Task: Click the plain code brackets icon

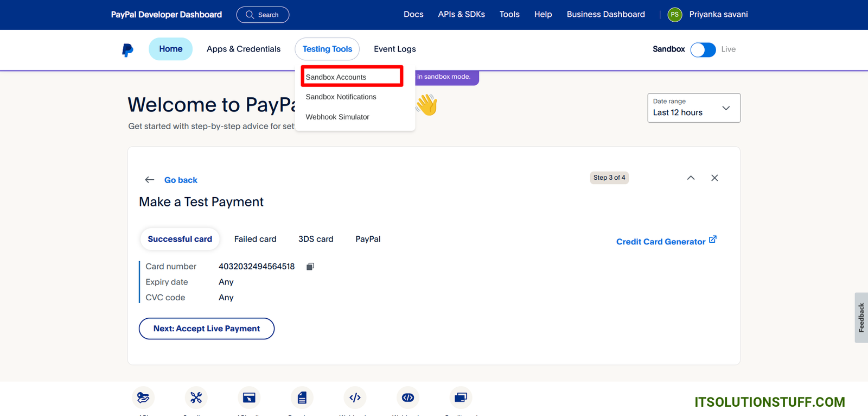Action: [355, 398]
